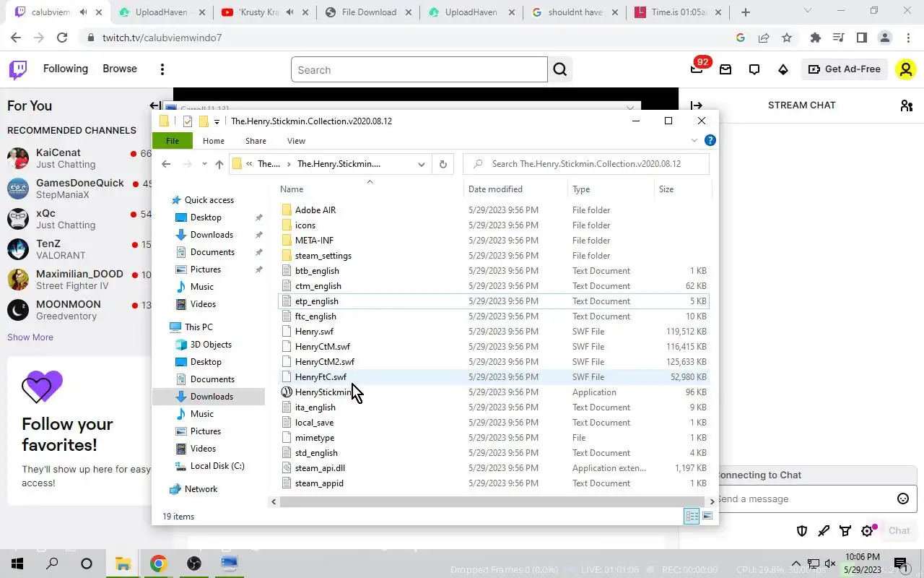Image resolution: width=924 pixels, height=578 pixels.
Task: Switch Explorer to details view icon
Action: pos(692,516)
